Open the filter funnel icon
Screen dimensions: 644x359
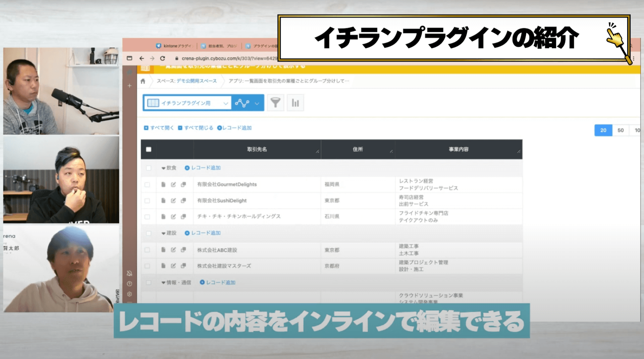pyautogui.click(x=275, y=103)
